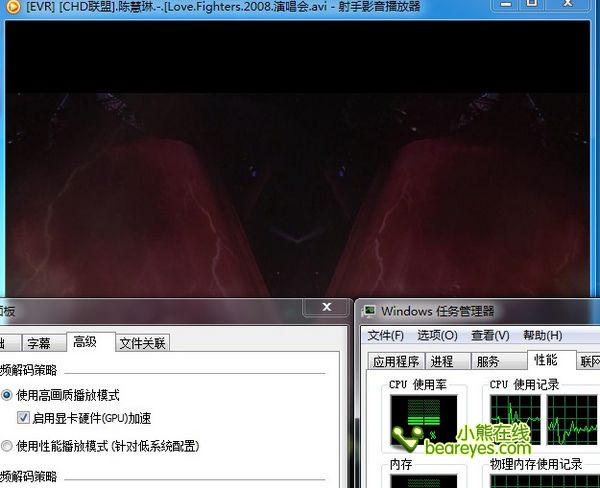Click the Task Manager window icon
The width and height of the screenshot is (600, 488).
[369, 311]
